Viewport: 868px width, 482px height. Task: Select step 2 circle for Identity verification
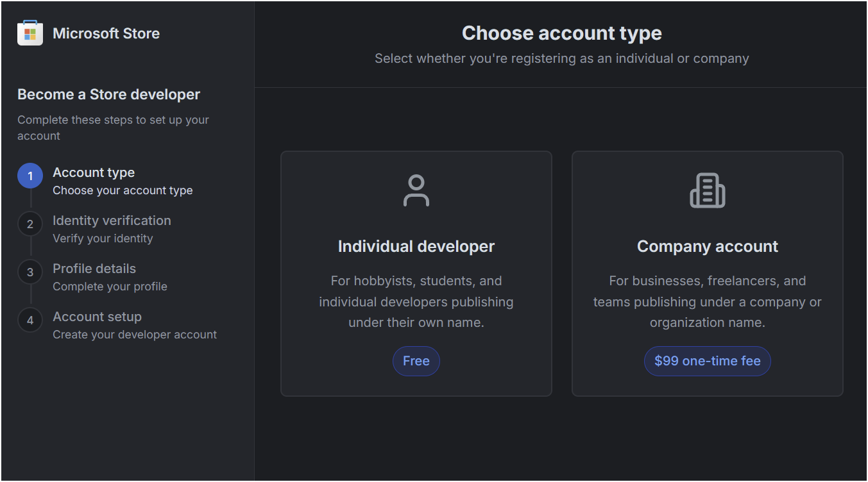pos(30,224)
